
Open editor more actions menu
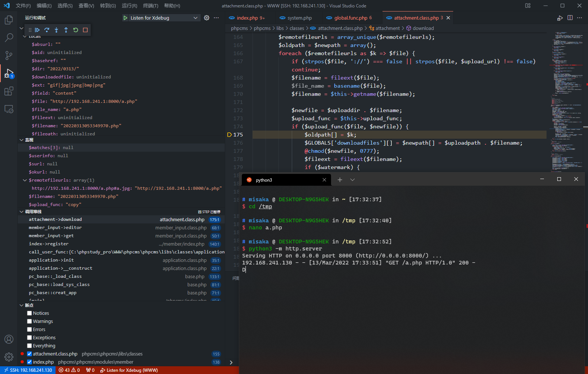(579, 18)
